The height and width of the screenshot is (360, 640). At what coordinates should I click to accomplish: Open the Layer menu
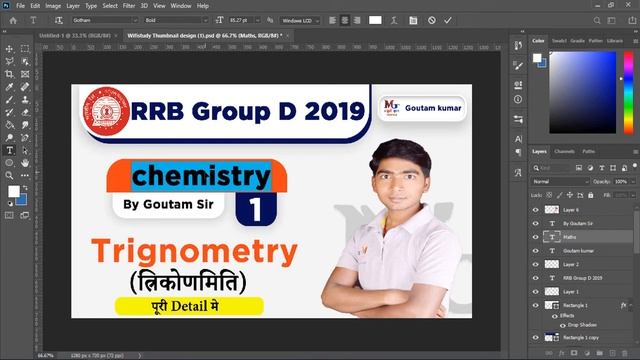pos(73,6)
